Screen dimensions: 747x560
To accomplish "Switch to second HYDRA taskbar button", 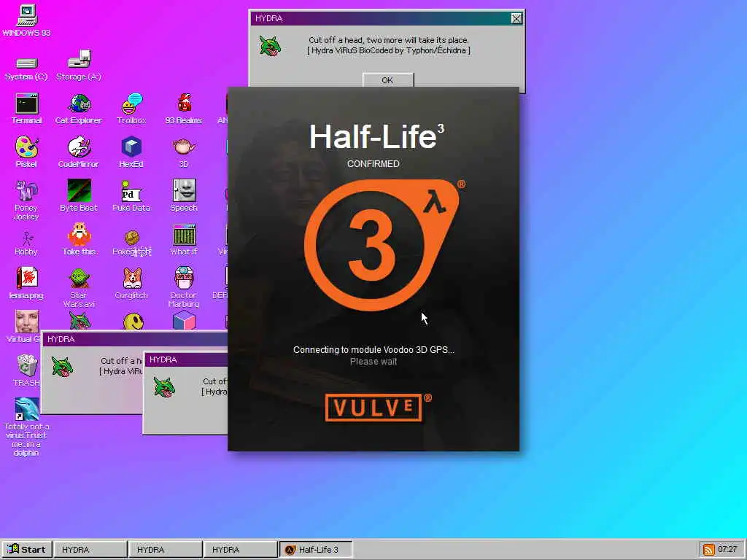I will click(x=166, y=550).
